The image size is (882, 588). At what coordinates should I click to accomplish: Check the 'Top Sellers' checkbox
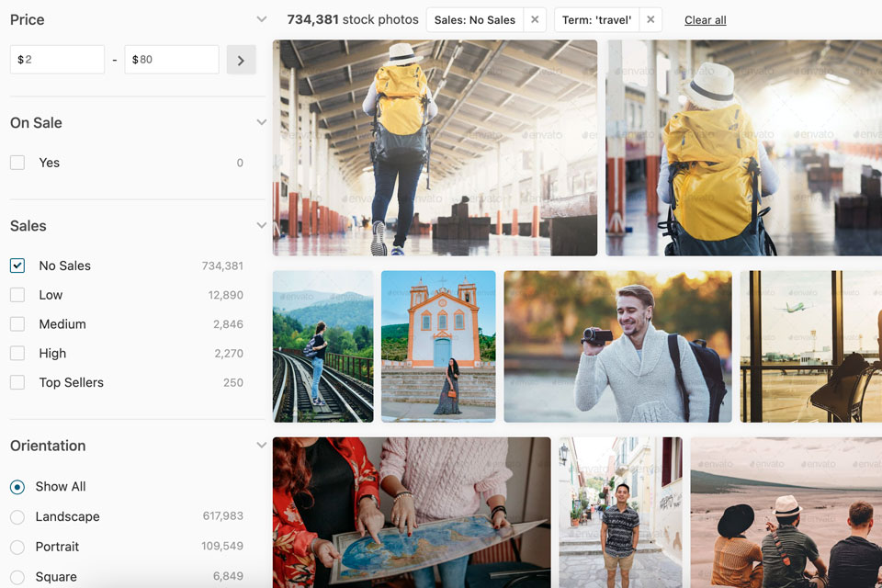(x=17, y=382)
